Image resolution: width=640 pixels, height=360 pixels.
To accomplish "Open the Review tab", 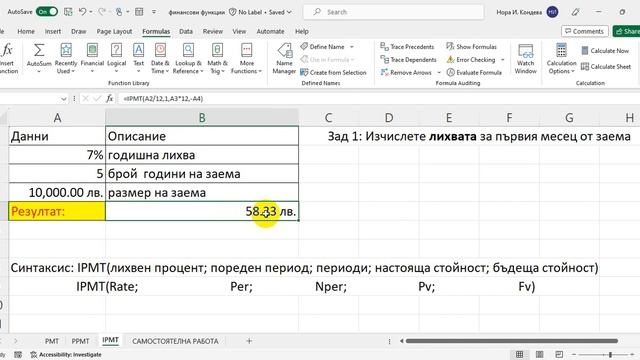I will tap(213, 31).
